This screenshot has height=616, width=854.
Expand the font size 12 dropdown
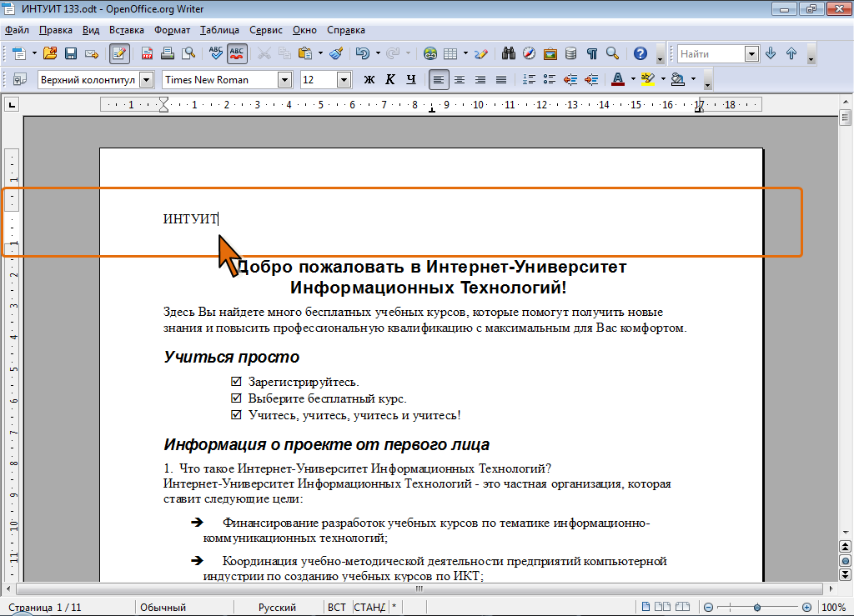click(343, 80)
